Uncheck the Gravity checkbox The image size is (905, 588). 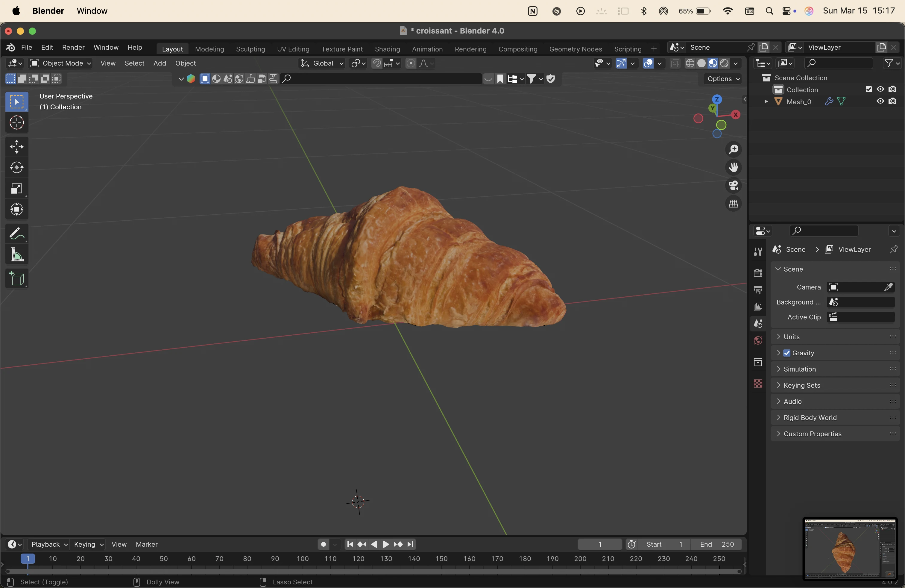click(x=787, y=353)
